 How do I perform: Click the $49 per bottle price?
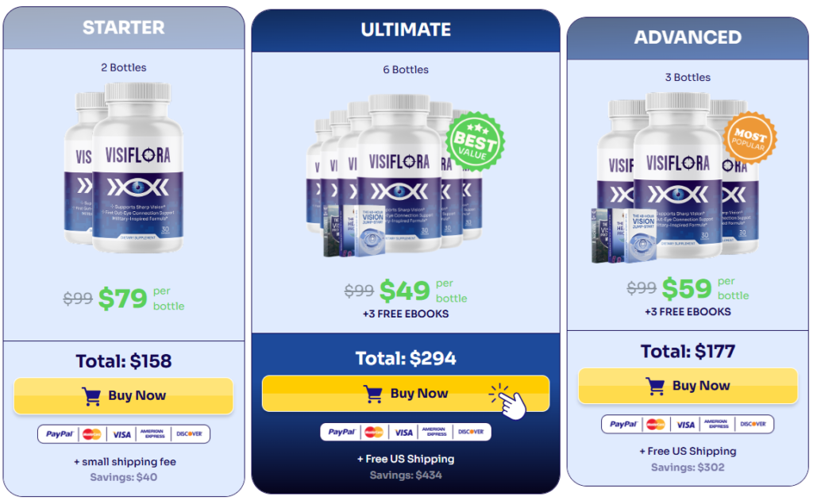pos(423,290)
